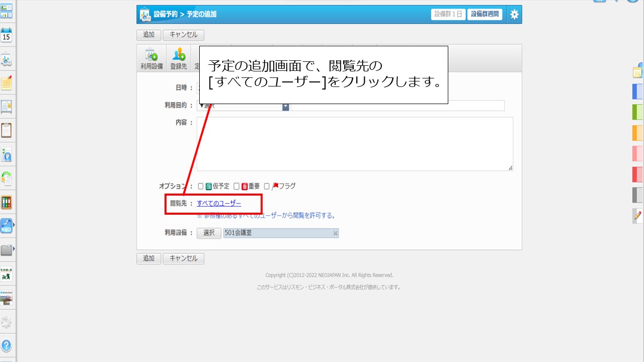This screenshot has width=644, height=362.
Task: Switch to 設備群1日 view
Action: coord(448,15)
